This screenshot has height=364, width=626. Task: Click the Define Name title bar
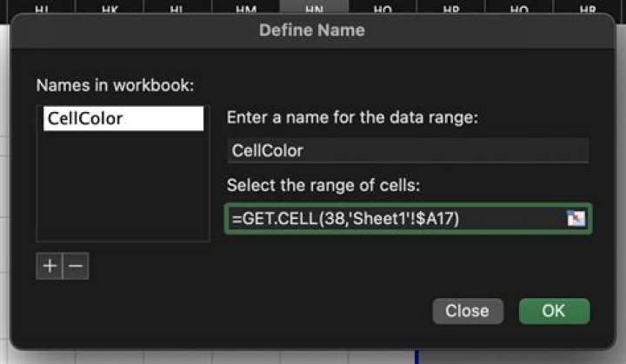click(312, 30)
